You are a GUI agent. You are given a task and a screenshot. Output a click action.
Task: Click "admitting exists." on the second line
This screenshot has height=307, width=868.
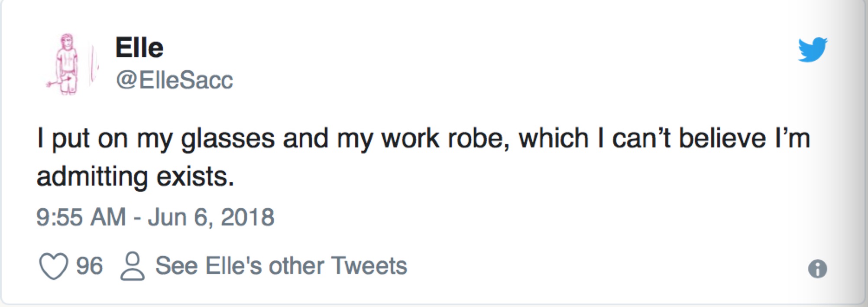[135, 177]
